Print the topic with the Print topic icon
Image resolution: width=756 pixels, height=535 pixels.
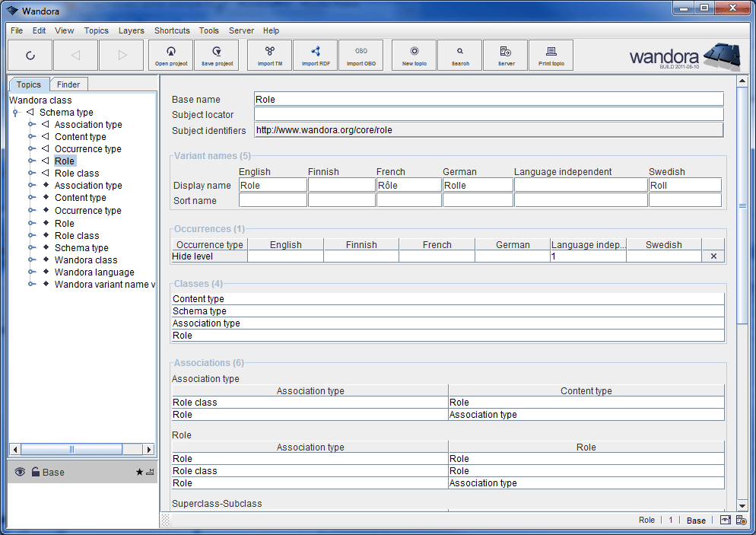(x=551, y=55)
